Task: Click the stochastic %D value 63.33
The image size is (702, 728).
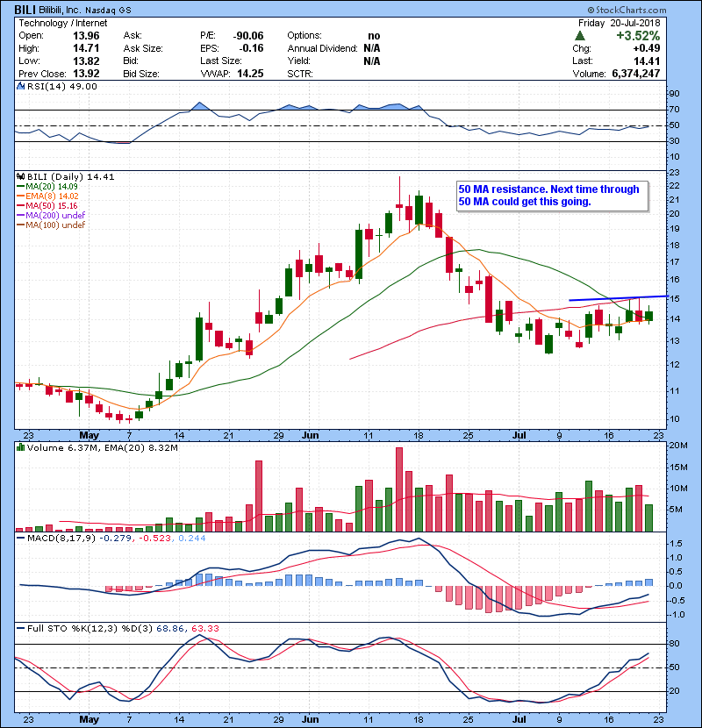Action: pyautogui.click(x=204, y=629)
